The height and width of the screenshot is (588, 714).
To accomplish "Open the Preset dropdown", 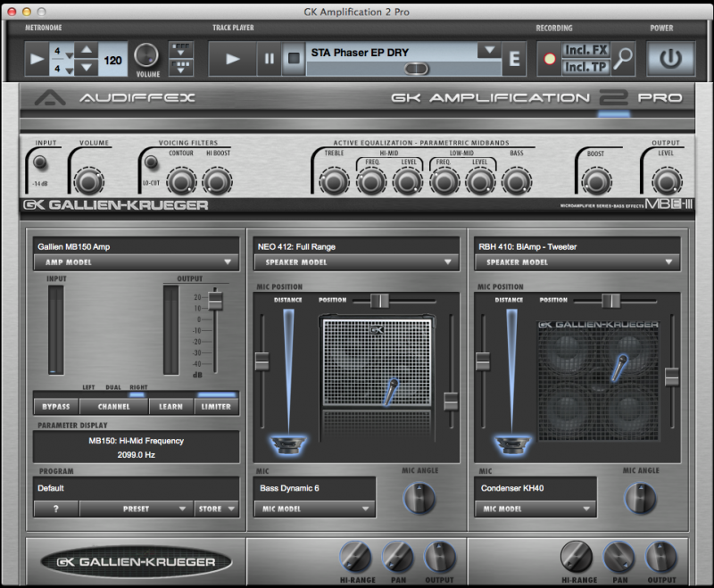I will [x=137, y=509].
